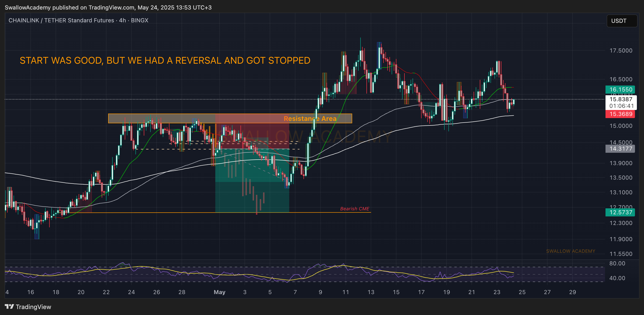Click the 13.1000 price axis label
This screenshot has width=644, height=315.
pos(621,192)
